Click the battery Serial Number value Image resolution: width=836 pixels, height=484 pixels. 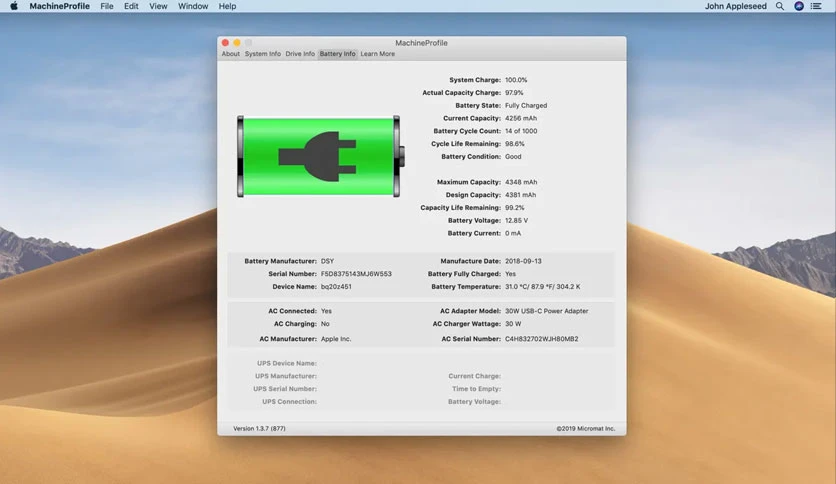point(356,274)
